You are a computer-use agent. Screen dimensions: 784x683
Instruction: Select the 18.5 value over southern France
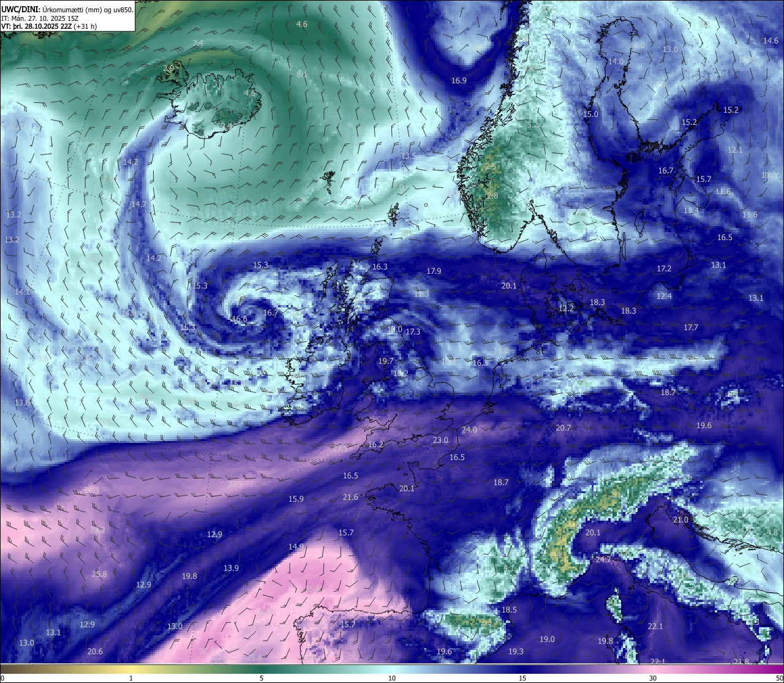509,610
